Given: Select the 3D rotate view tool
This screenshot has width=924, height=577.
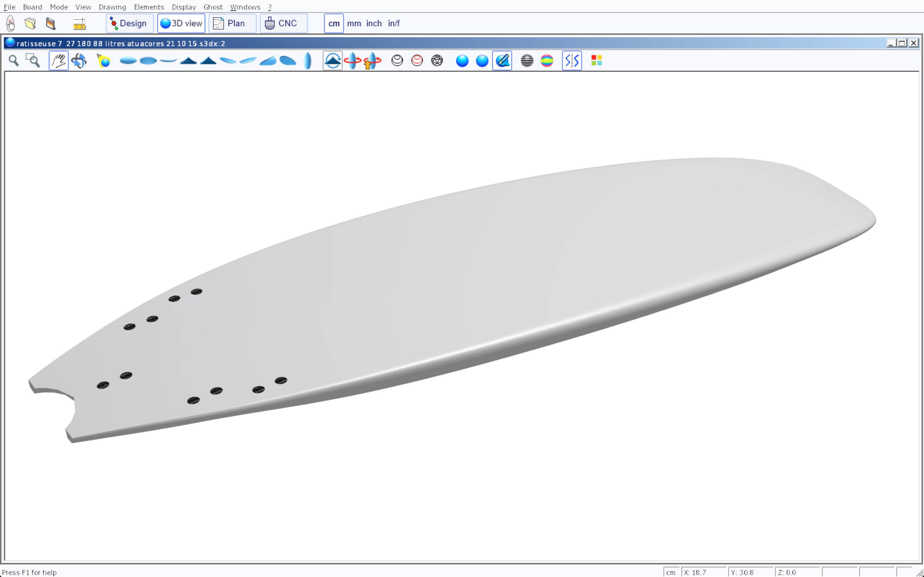Looking at the screenshot, I should 79,61.
